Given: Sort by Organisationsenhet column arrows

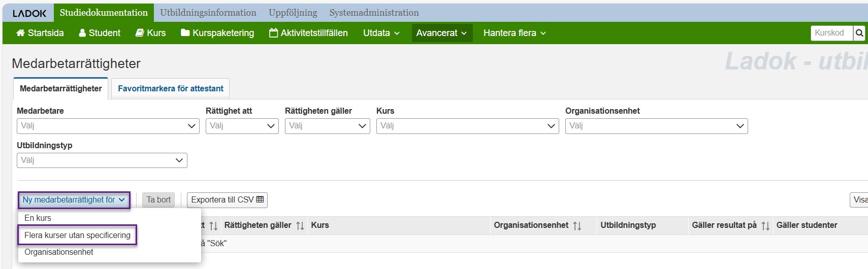Looking at the screenshot, I should pos(577,226).
